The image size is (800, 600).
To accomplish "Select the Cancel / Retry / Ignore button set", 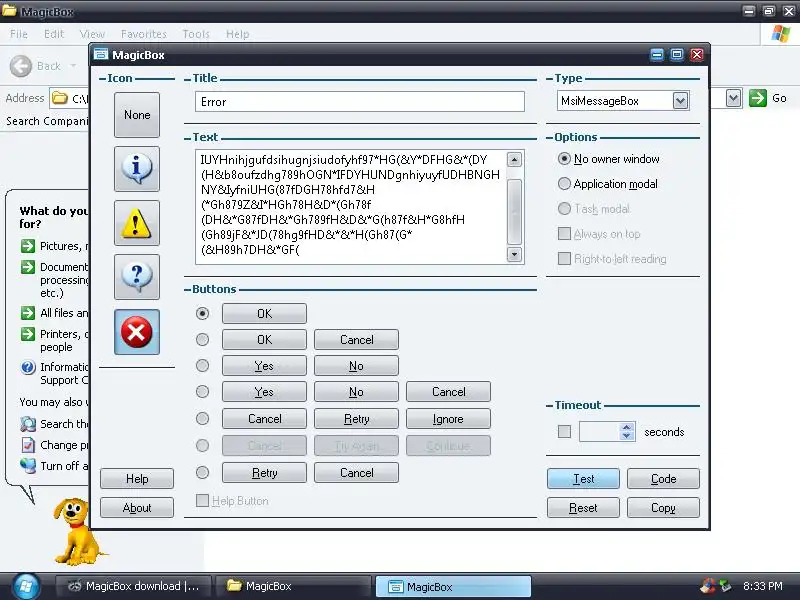I will [x=203, y=418].
